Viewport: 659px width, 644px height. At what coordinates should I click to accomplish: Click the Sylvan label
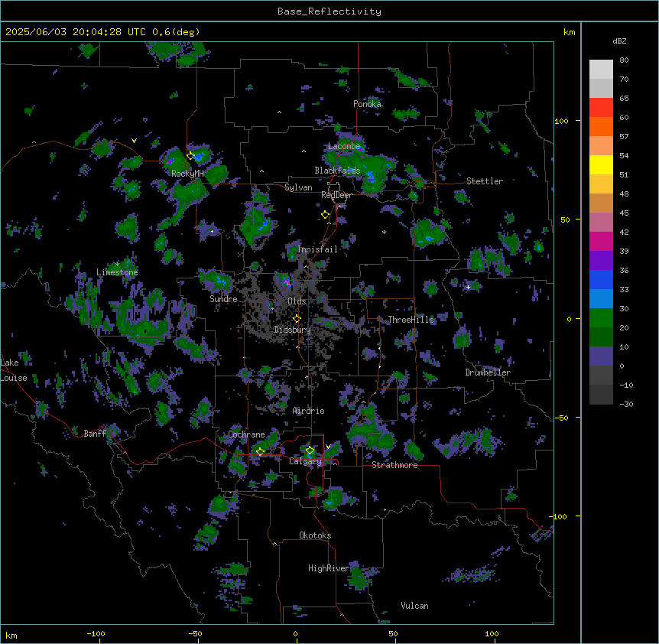[x=298, y=187]
